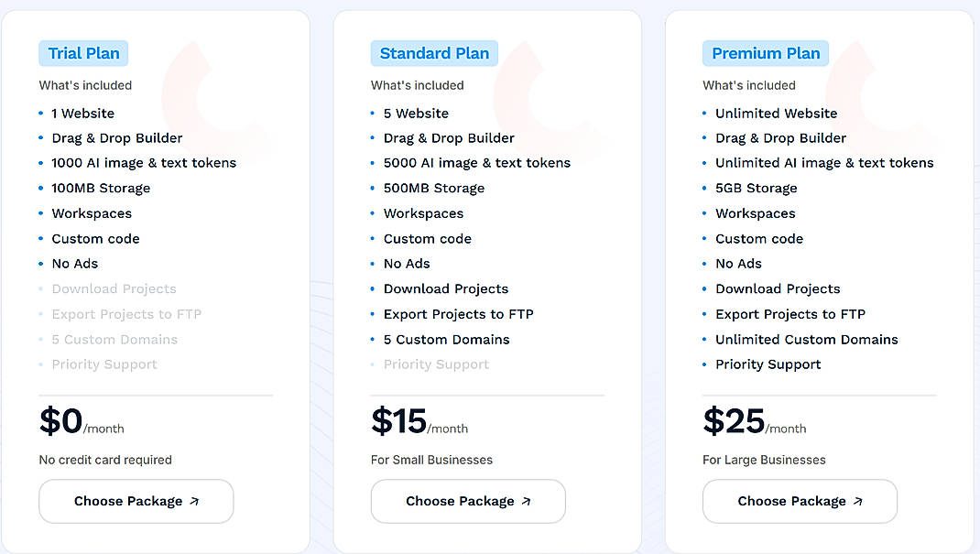Click the arrow icon on Premium Plan's Choose Package button

click(x=858, y=501)
